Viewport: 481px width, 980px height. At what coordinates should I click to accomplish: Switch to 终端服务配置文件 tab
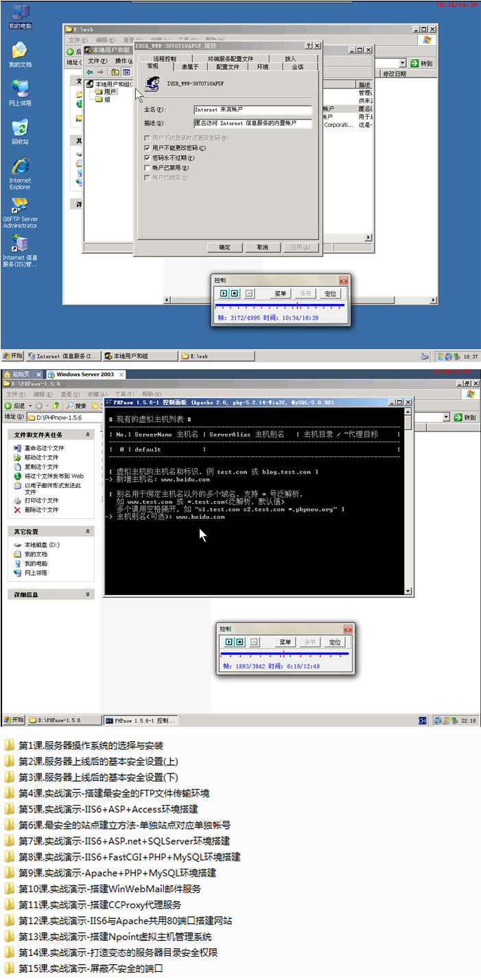coord(231,59)
